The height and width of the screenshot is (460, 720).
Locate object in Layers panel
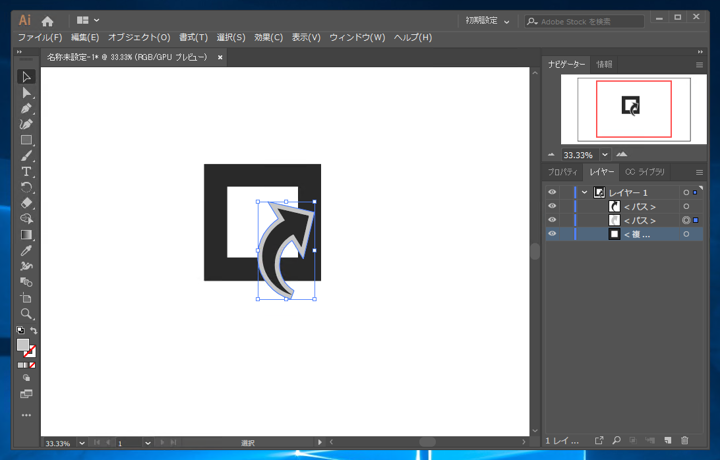click(x=617, y=440)
